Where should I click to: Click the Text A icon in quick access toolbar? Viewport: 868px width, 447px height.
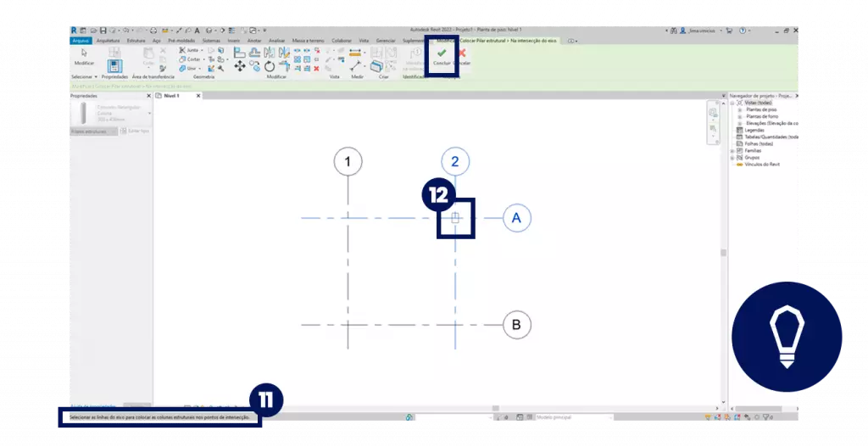[197, 31]
